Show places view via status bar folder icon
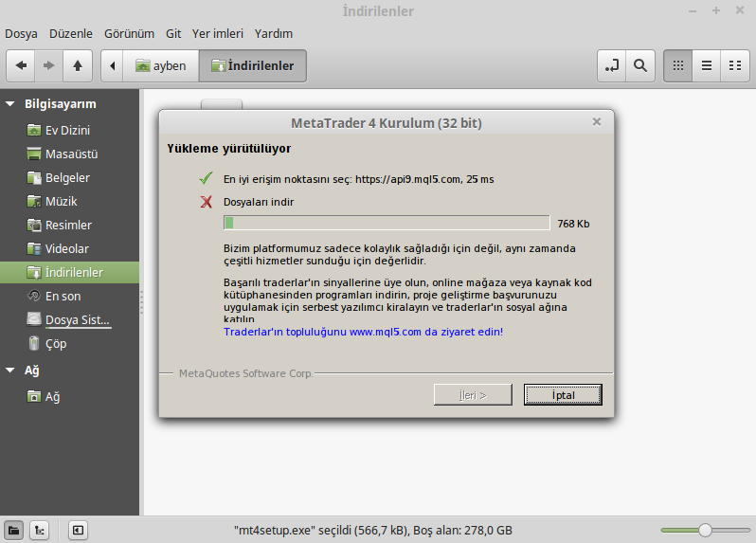 click(x=13, y=531)
